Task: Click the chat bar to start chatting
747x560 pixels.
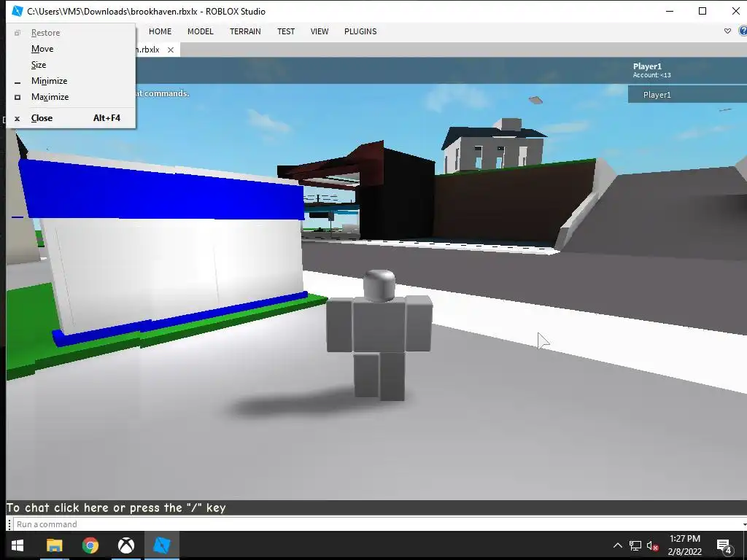Action: [376, 507]
